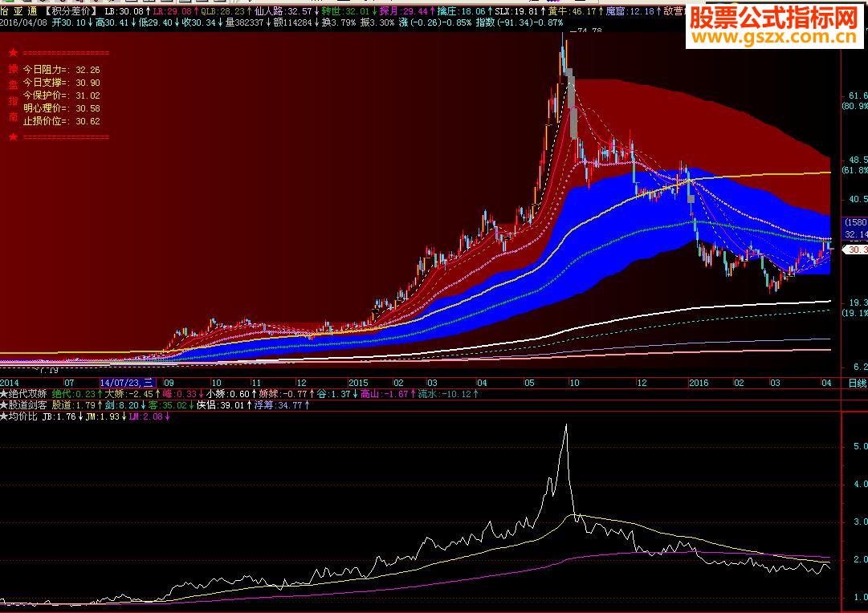Click the 黄牛 46.17 value
Viewport: 868px width, 613px height.
point(577,11)
